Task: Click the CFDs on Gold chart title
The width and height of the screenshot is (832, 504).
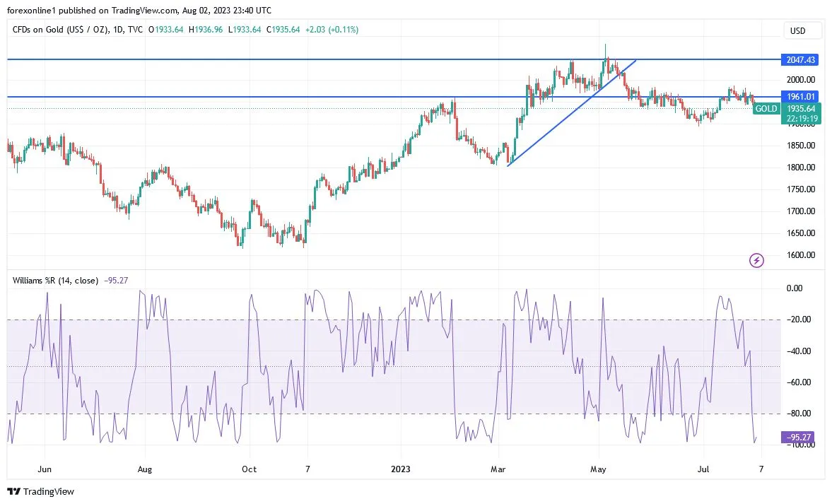Action: [60, 30]
